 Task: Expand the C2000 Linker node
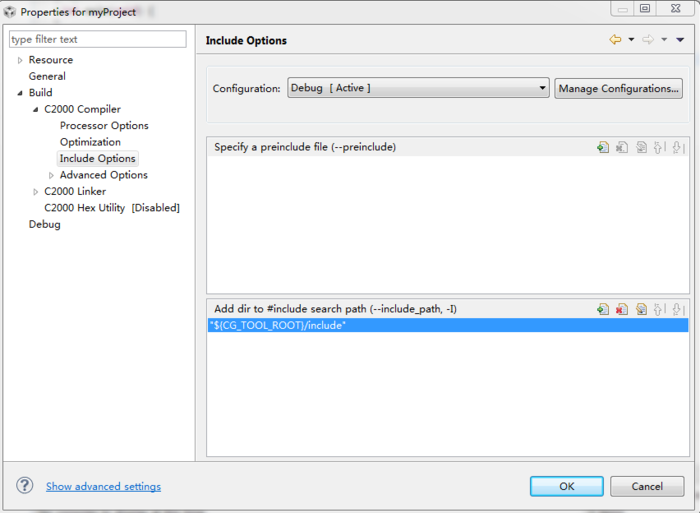[x=36, y=191]
